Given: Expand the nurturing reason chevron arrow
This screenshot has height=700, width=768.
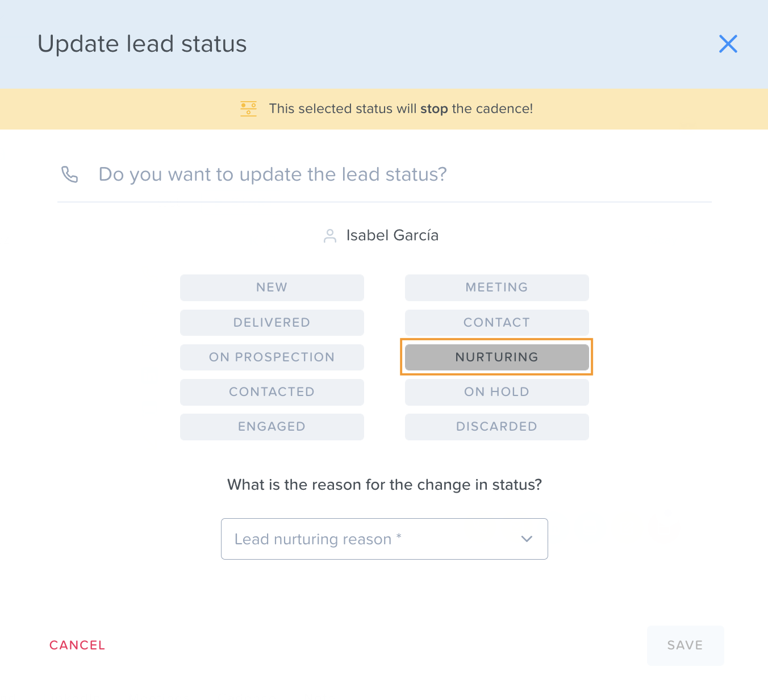Looking at the screenshot, I should point(527,539).
